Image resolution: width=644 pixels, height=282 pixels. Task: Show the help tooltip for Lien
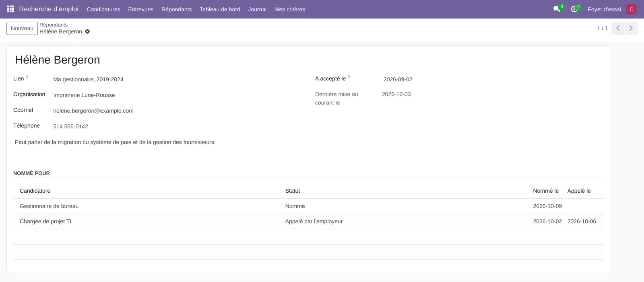click(x=27, y=77)
